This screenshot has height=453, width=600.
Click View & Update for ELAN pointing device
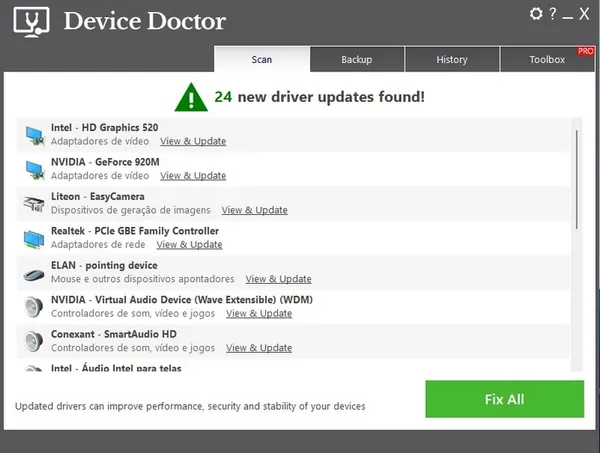tap(278, 279)
